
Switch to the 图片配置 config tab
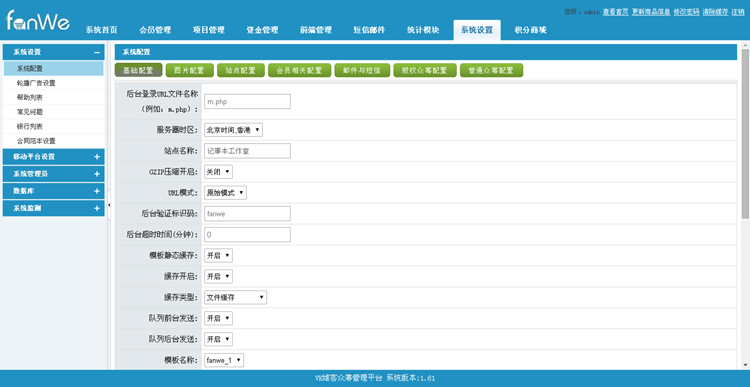click(x=189, y=70)
